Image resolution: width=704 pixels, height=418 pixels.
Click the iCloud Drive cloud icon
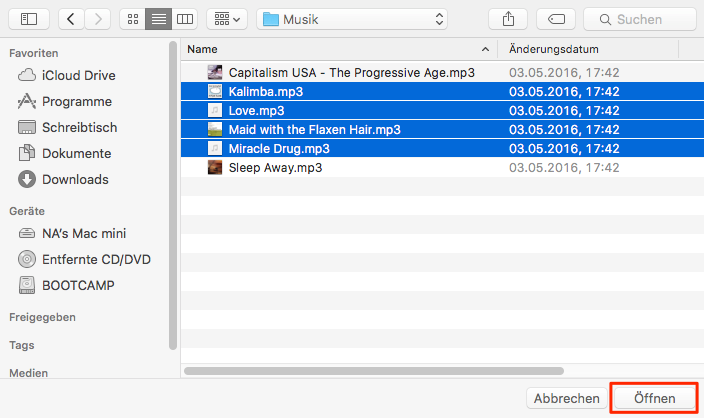click(x=27, y=75)
